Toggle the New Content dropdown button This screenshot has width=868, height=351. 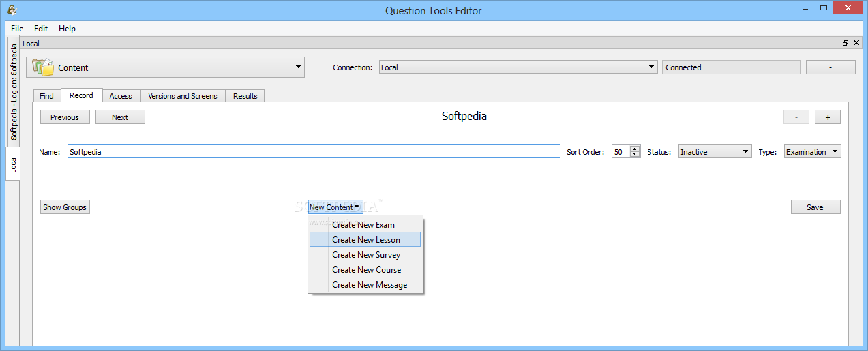tap(335, 207)
